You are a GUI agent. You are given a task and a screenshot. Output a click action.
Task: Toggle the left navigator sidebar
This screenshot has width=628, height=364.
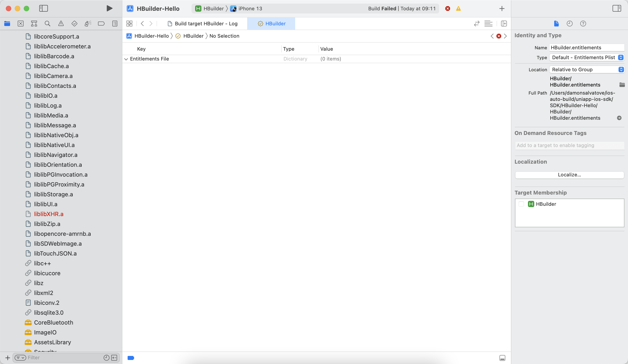point(43,9)
